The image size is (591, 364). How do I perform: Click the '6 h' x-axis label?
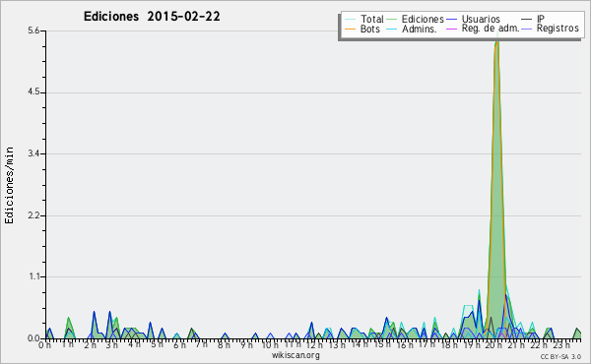179,345
